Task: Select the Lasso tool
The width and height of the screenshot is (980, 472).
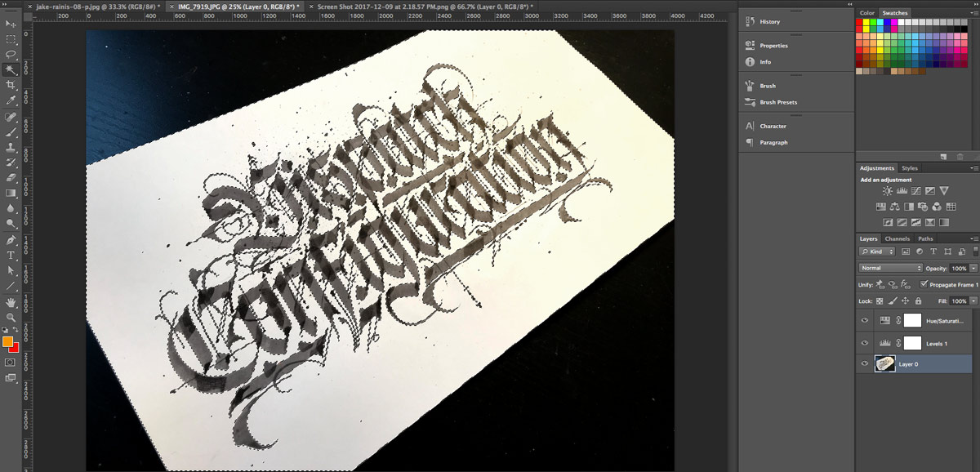Action: [x=11, y=55]
